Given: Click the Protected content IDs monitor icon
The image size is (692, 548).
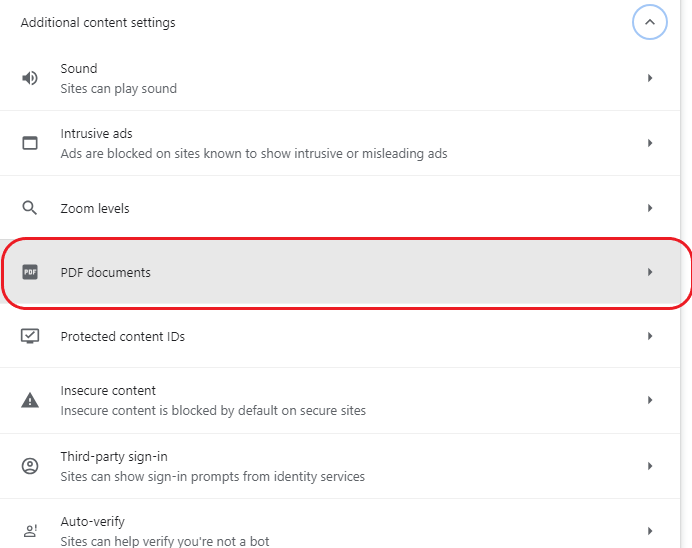Looking at the screenshot, I should [x=30, y=336].
